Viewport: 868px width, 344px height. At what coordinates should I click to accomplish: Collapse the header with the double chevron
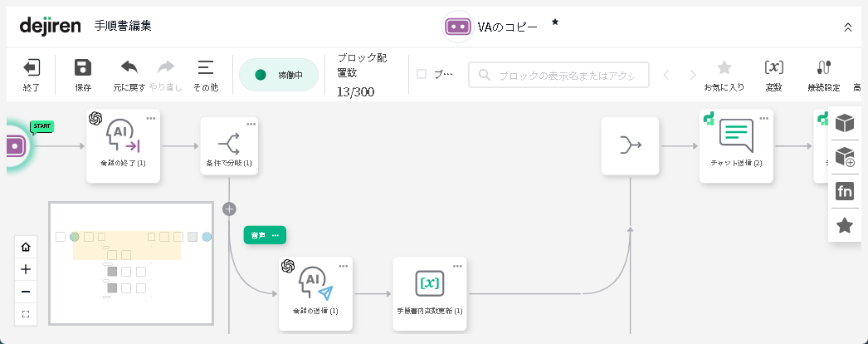847,27
